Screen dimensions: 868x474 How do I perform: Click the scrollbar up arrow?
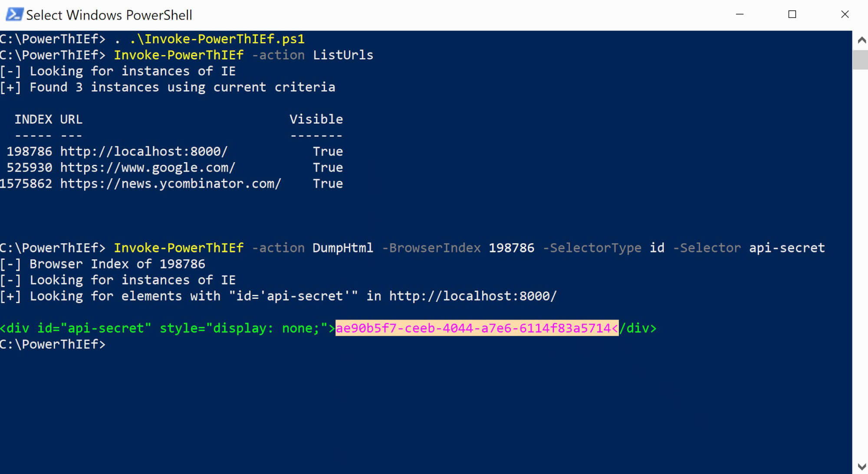[861, 40]
